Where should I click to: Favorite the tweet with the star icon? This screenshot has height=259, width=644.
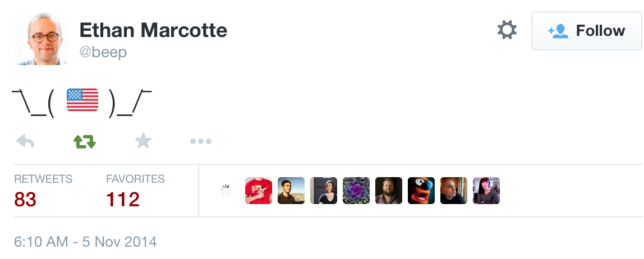(x=143, y=141)
